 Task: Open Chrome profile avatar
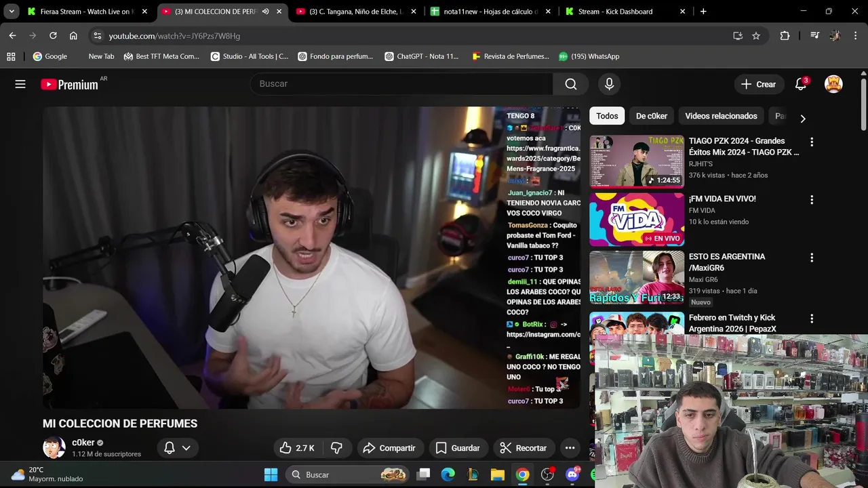pos(835,36)
